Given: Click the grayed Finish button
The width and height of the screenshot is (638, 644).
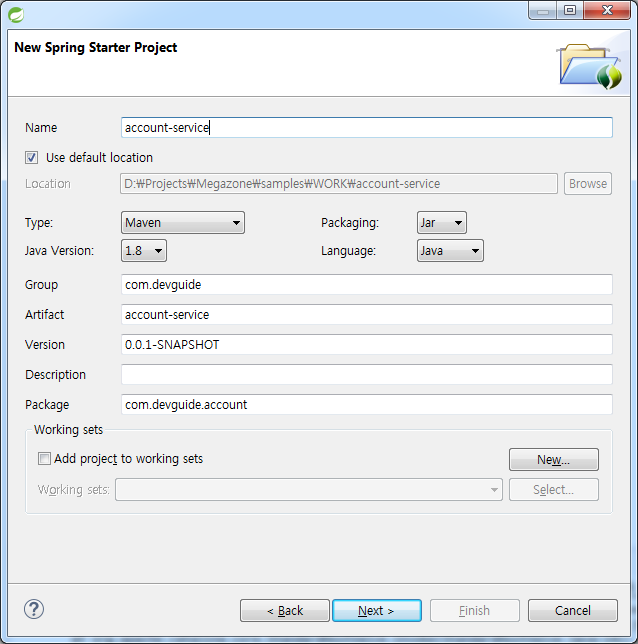Looking at the screenshot, I should (474, 610).
